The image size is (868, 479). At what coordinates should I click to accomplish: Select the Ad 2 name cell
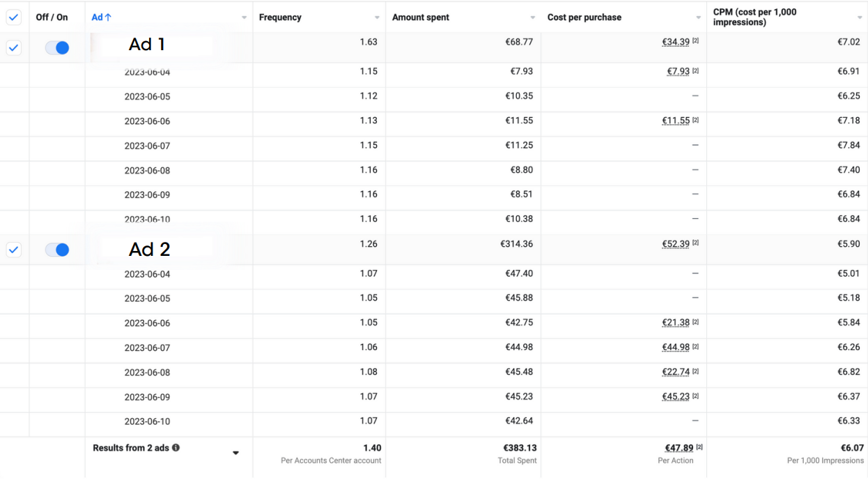coord(169,250)
